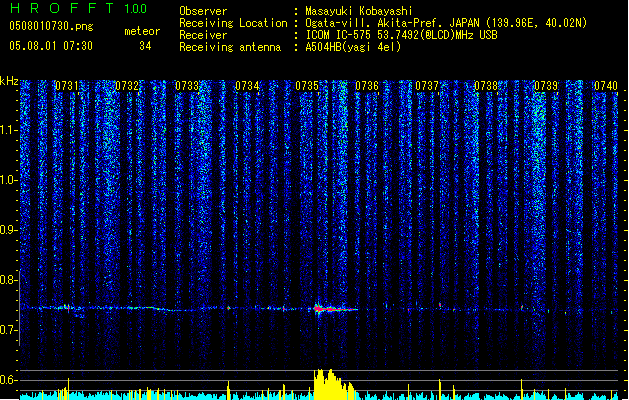This screenshot has width=629, height=400.
Task: Click the 0740 time marker
Action: pyautogui.click(x=606, y=86)
